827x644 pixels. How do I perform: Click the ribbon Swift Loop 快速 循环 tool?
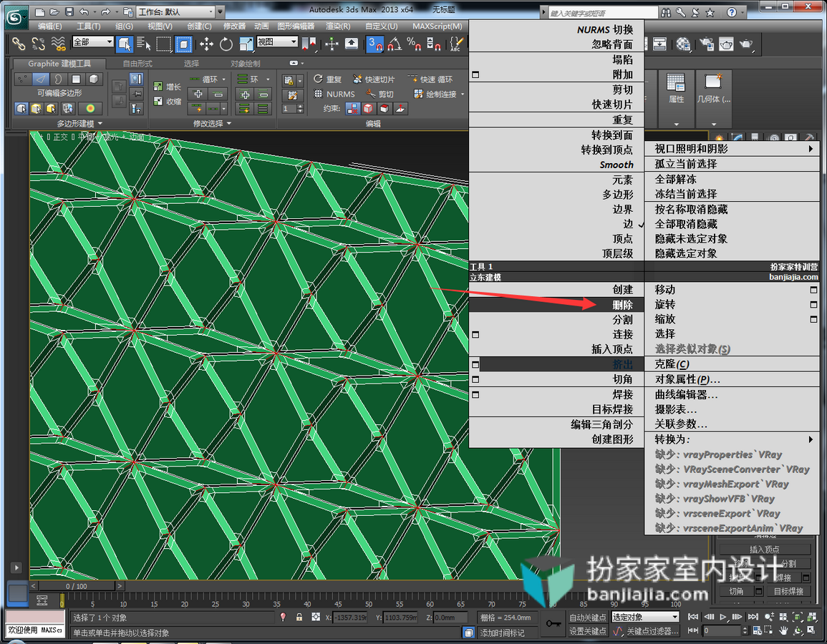(430, 79)
